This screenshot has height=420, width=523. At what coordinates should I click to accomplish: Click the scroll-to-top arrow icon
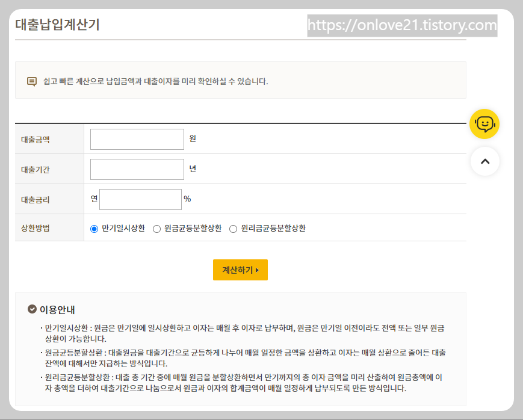coord(485,161)
